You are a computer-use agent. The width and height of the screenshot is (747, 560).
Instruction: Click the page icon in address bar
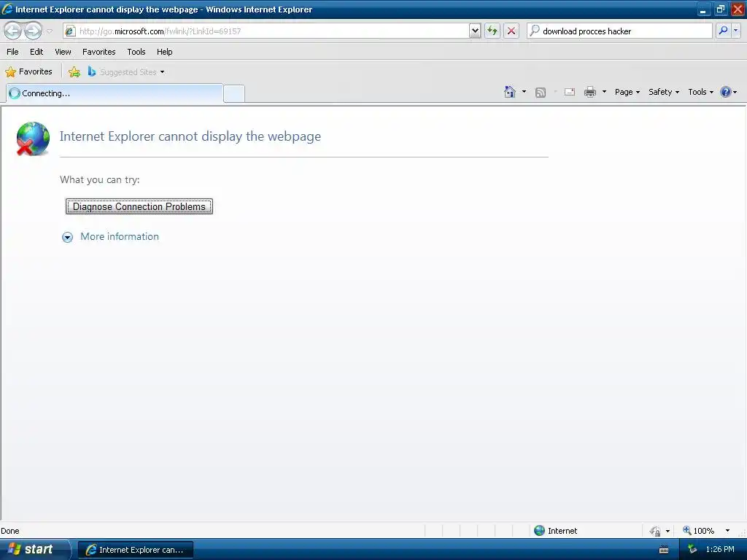pos(71,31)
